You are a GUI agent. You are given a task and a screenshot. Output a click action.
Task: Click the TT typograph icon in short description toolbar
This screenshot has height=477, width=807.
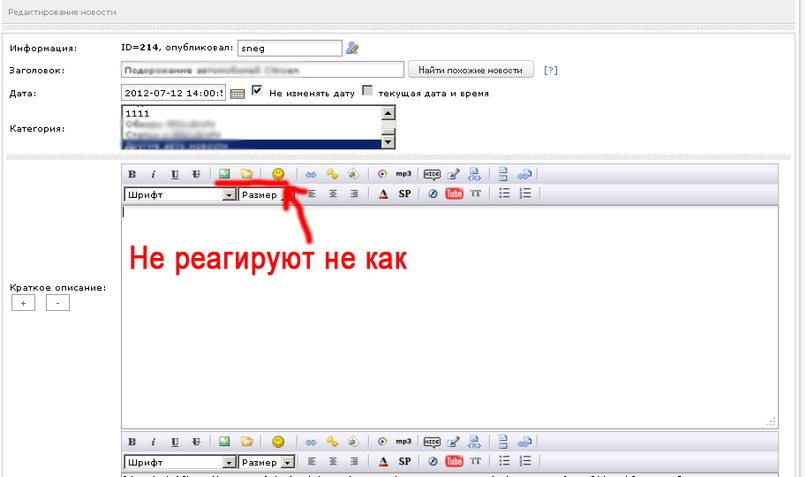(x=476, y=193)
